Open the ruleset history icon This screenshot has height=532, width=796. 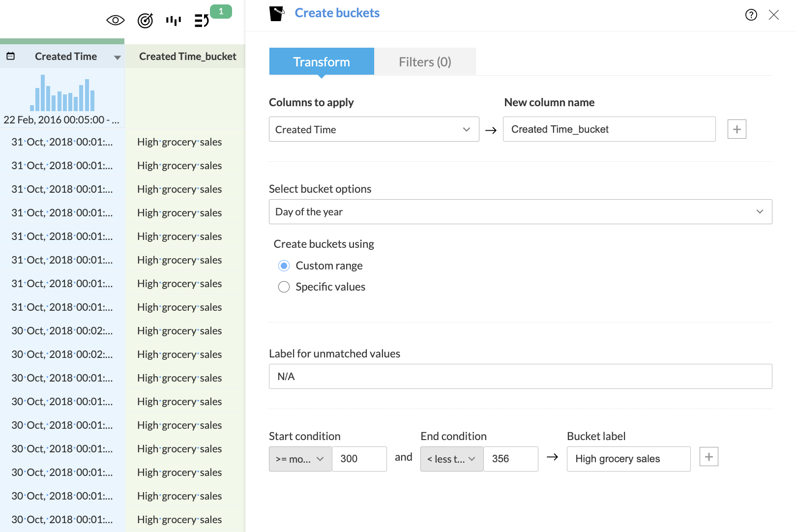tap(202, 21)
